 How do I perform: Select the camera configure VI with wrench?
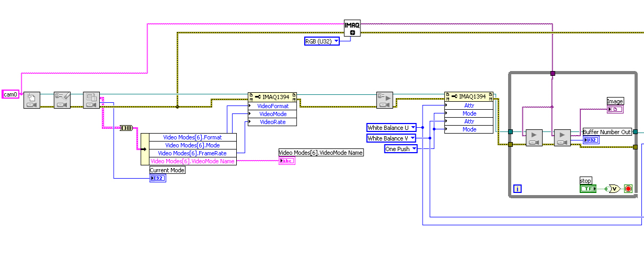[x=62, y=100]
